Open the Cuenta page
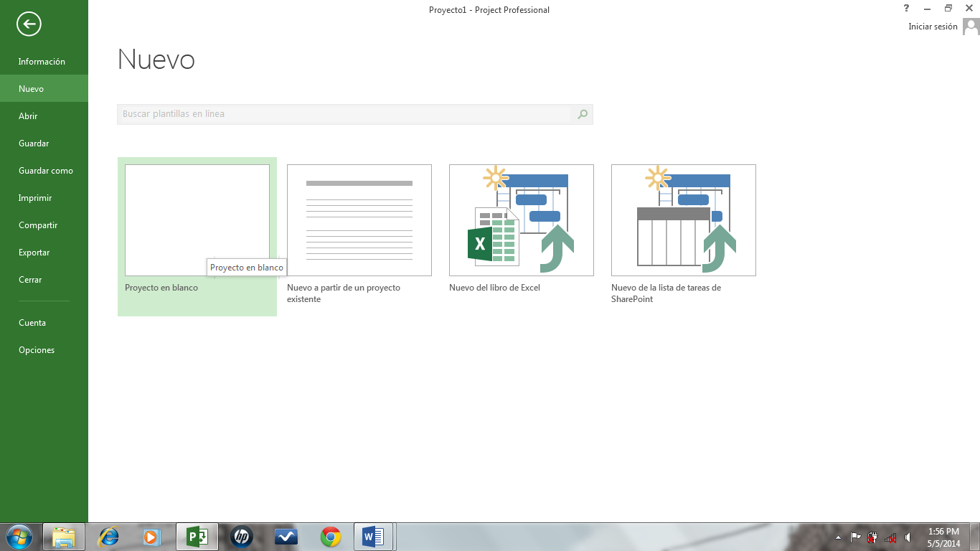Screen dimensions: 980x551 pos(44,323)
